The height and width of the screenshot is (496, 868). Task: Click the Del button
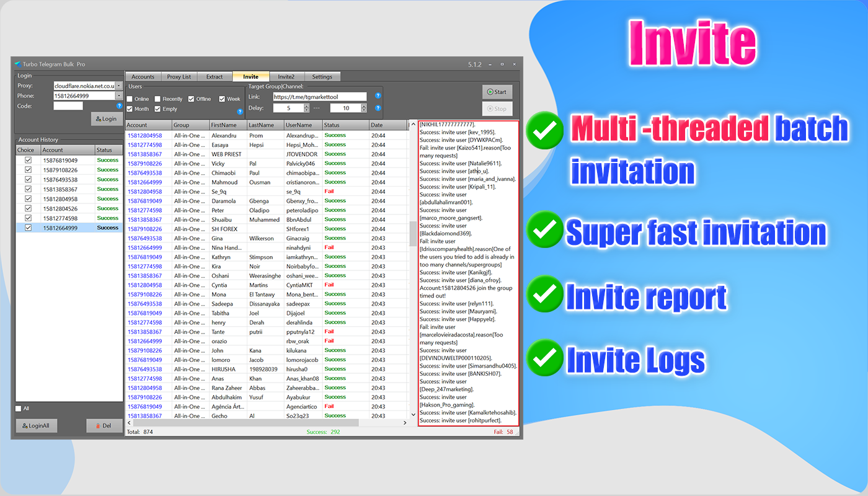[104, 426]
